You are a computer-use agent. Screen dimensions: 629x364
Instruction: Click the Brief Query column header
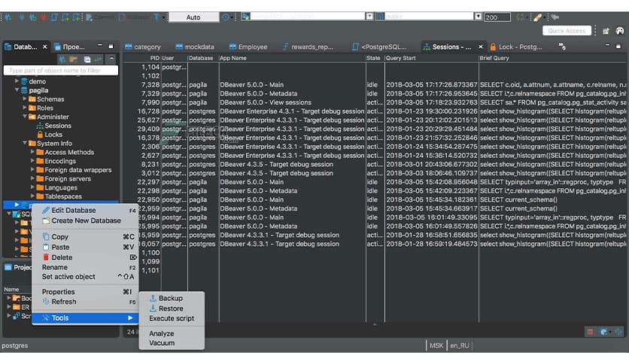[552, 58]
